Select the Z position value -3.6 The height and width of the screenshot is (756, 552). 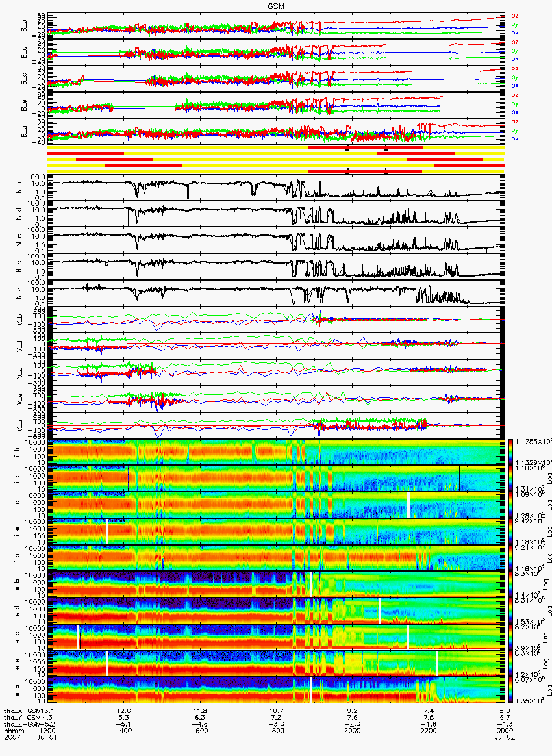(276, 724)
